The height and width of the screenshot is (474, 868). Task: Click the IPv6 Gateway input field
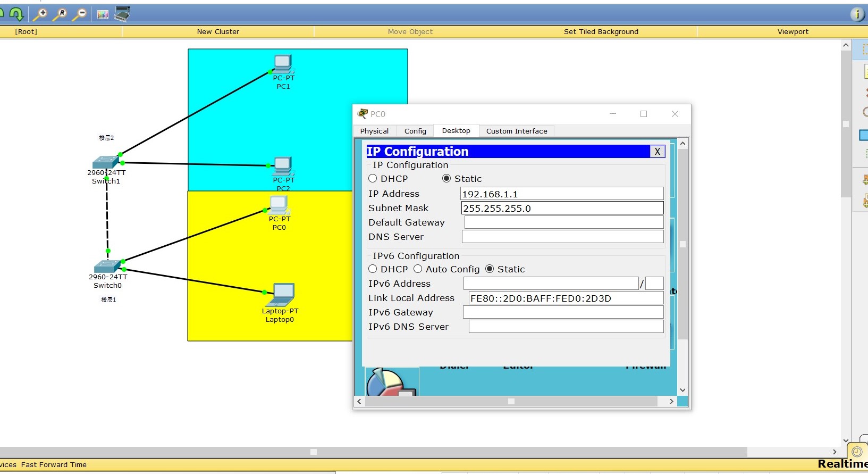[x=563, y=312]
